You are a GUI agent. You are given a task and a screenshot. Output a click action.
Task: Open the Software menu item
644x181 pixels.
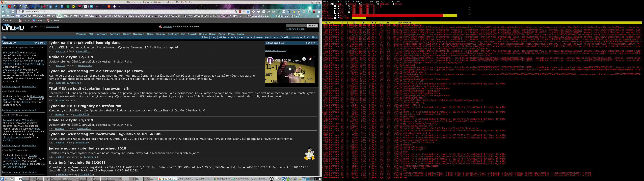pos(115,34)
